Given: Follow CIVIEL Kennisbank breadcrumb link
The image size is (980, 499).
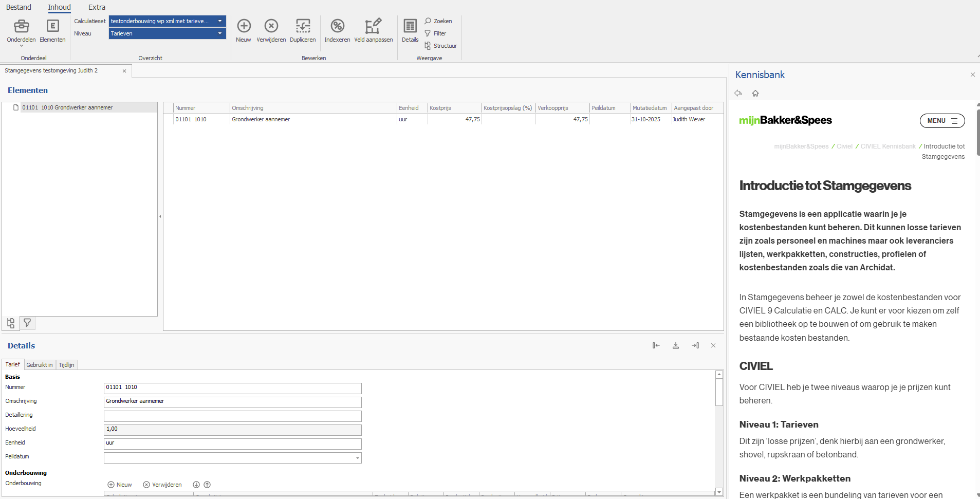Looking at the screenshot, I should click(x=888, y=146).
